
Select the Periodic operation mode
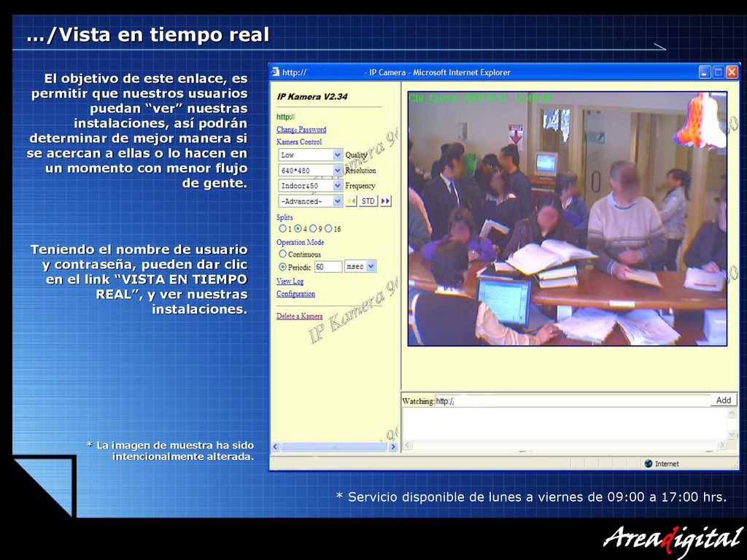pos(283,267)
